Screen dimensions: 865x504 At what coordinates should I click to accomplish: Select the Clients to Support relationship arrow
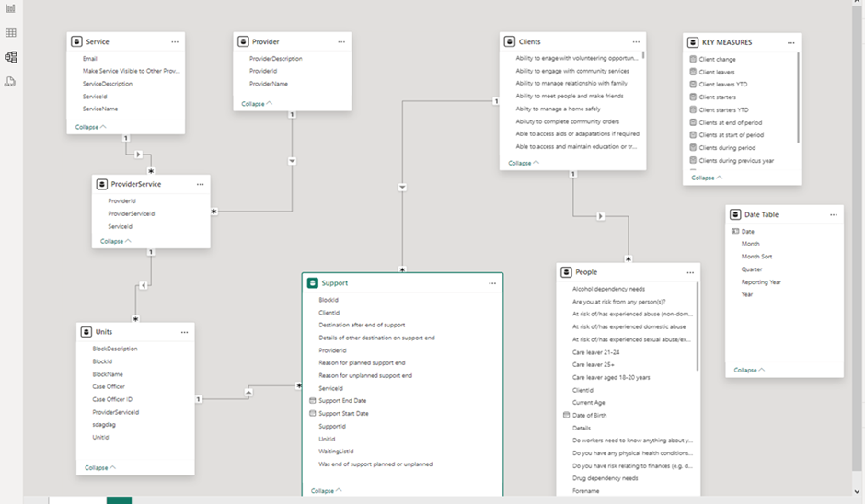403,188
